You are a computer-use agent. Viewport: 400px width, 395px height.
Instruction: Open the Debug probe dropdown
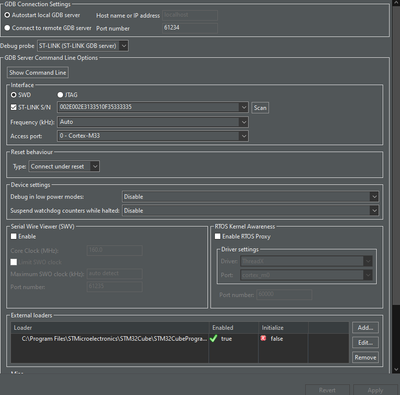(83, 46)
